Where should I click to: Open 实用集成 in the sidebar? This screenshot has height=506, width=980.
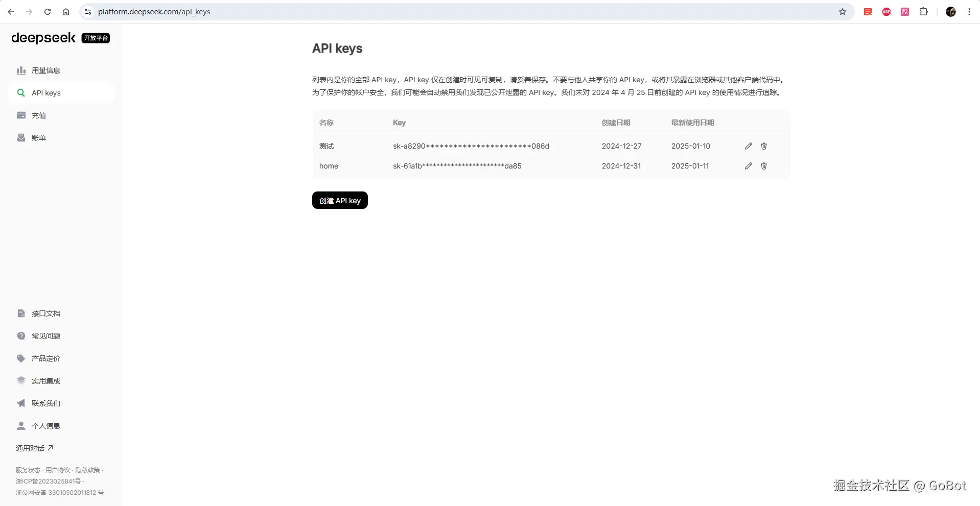coord(61,381)
